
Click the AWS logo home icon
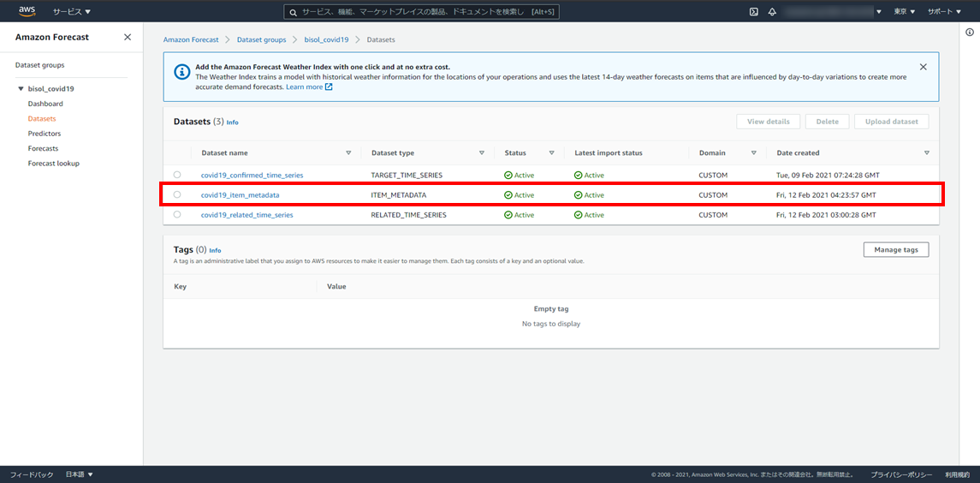click(x=27, y=11)
